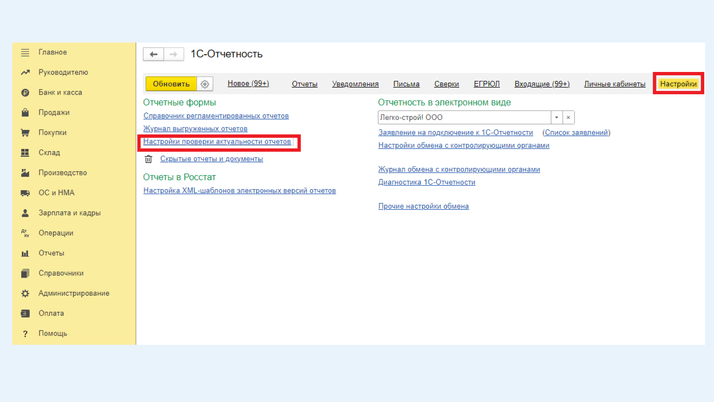Open Настройки проверки актуальности отчетов link
Viewport: 714px width, 402px height.
[x=217, y=142]
